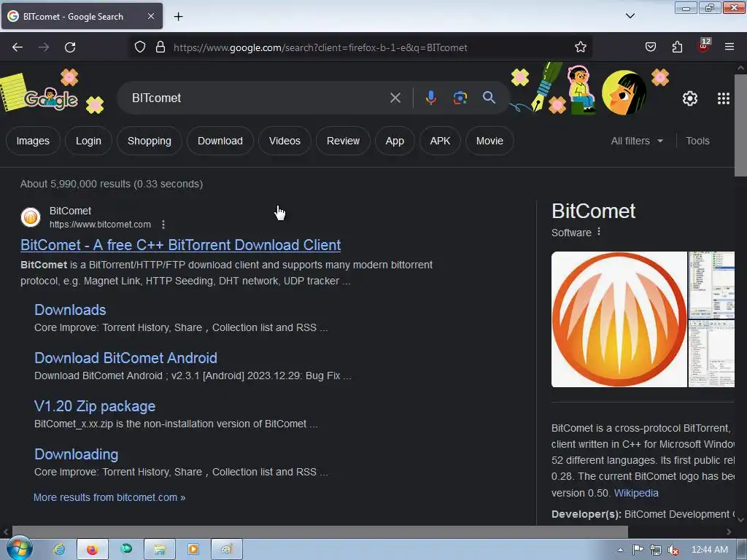Click the Google doodle logo
The height and width of the screenshot is (560, 747).
pyautogui.click(x=51, y=98)
